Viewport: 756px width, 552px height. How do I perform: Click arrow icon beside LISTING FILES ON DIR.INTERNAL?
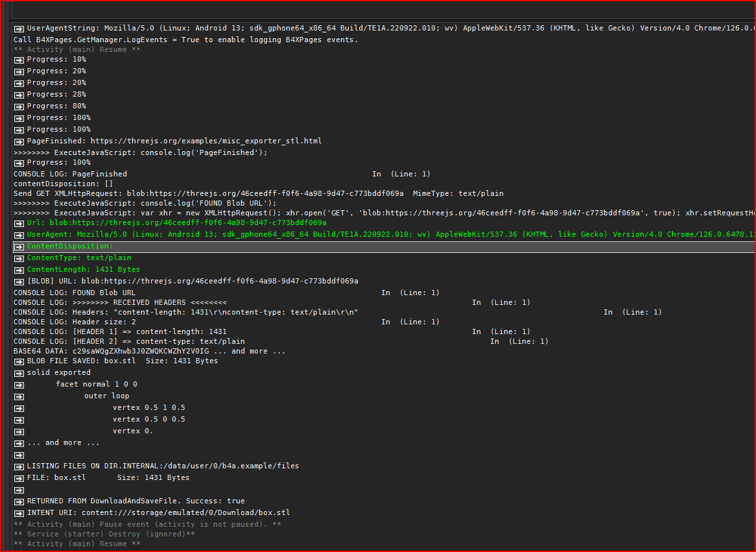coord(19,466)
